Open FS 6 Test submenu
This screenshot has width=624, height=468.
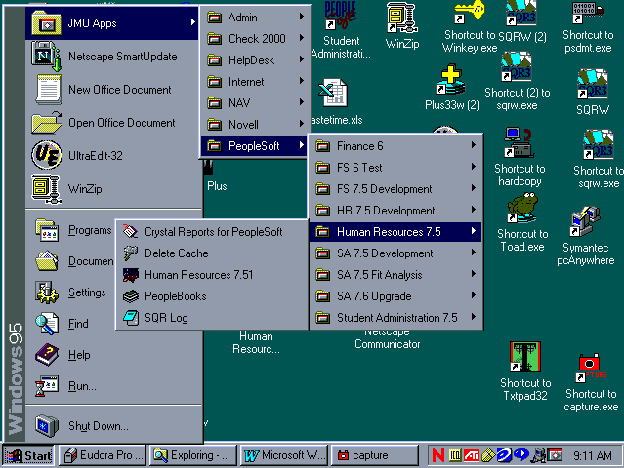point(396,168)
